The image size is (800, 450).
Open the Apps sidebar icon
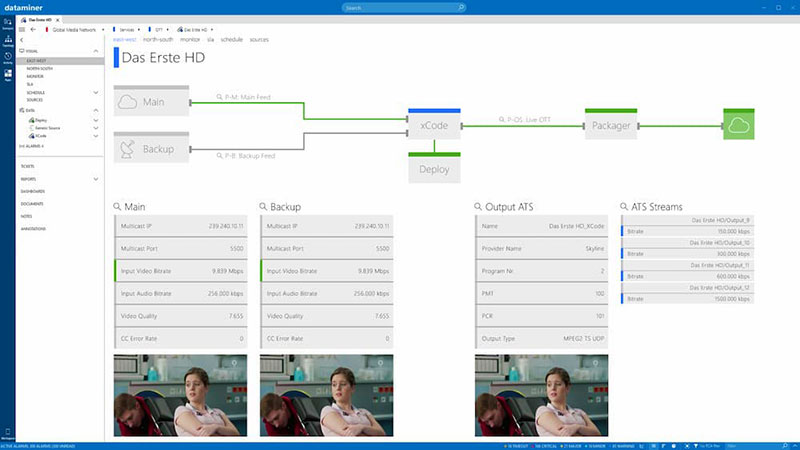pyautogui.click(x=8, y=75)
